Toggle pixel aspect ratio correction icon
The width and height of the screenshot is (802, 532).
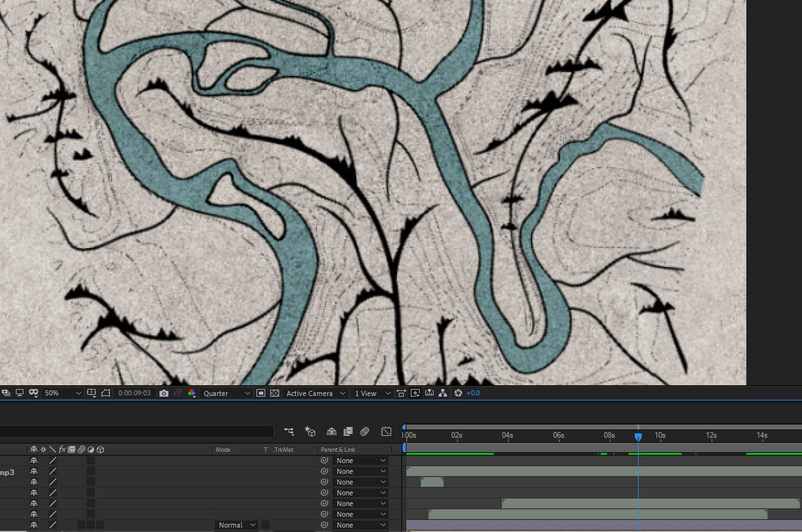click(401, 393)
